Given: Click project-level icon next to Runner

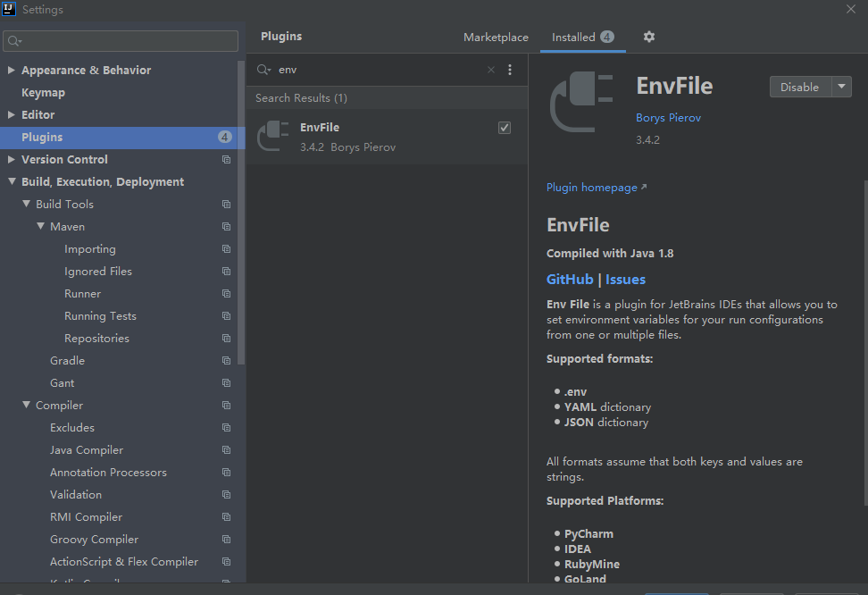Looking at the screenshot, I should (227, 294).
